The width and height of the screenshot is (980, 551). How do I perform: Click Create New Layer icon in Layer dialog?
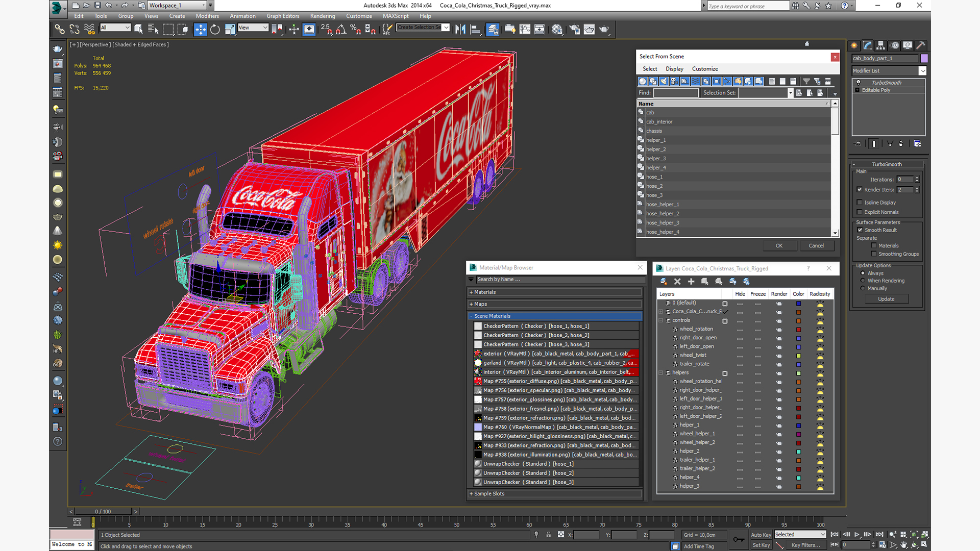[664, 282]
